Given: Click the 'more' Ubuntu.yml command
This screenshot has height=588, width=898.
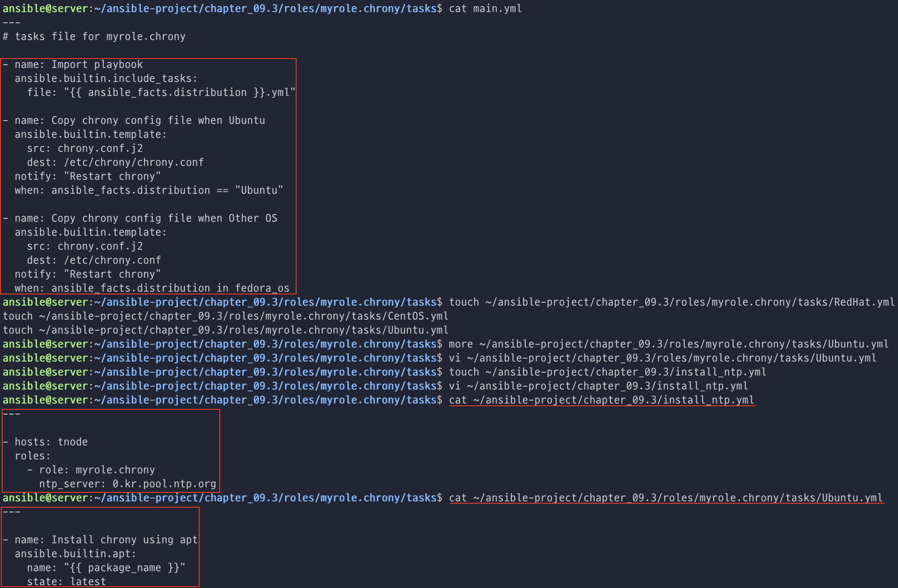Looking at the screenshot, I should [668, 344].
